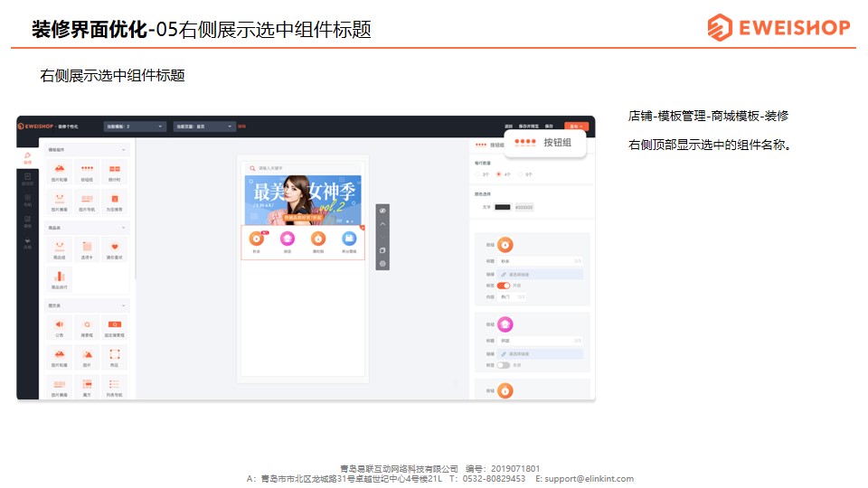Change icon image of the 秒杀 button
The image size is (868, 488).
(x=505, y=245)
